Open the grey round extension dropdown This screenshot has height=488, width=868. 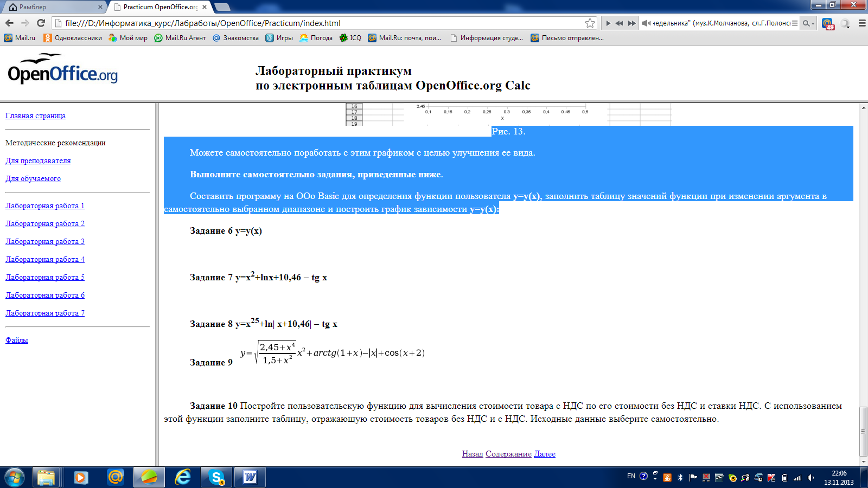tap(845, 24)
